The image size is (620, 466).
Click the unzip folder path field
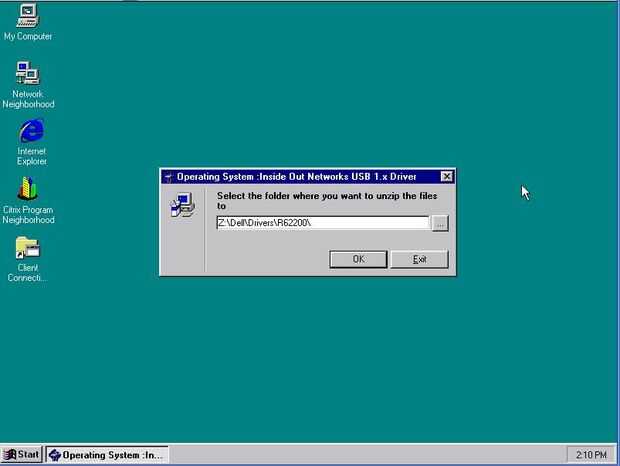pos(323,223)
